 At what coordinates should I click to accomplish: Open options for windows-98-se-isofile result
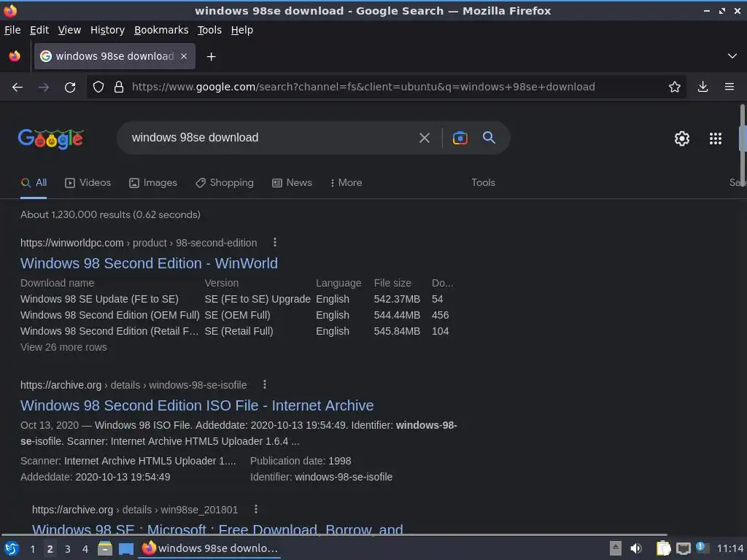pyautogui.click(x=265, y=384)
